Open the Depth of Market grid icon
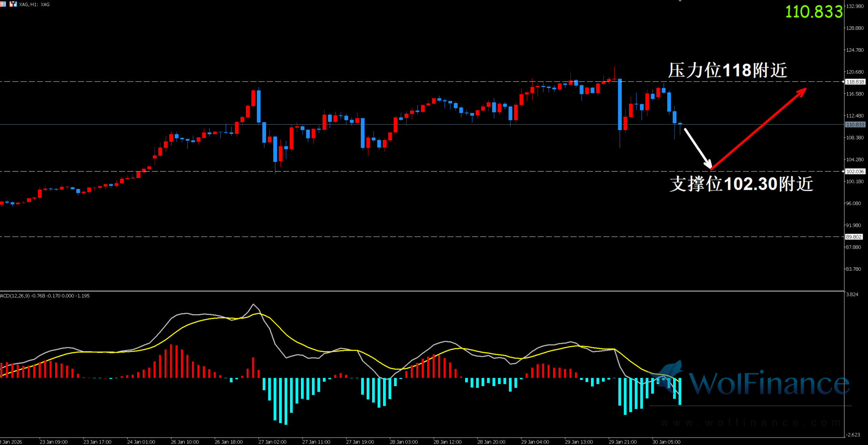Screen dimensions: 868x445 click(x=3, y=4)
